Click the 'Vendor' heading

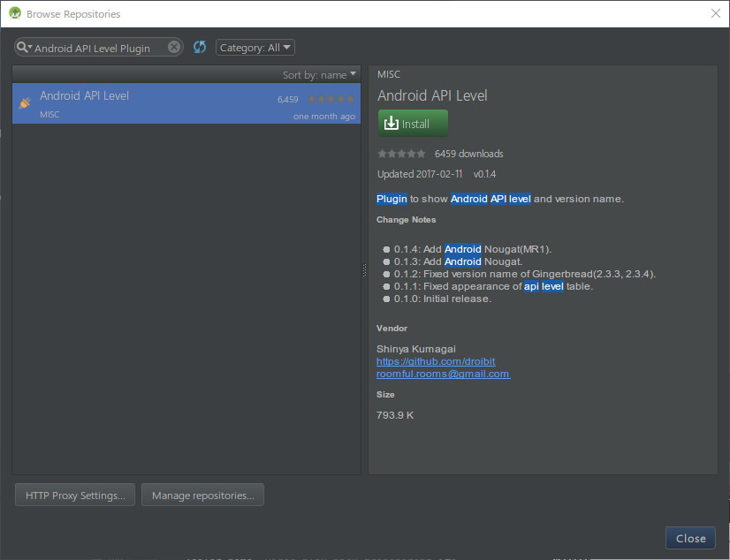[392, 329]
